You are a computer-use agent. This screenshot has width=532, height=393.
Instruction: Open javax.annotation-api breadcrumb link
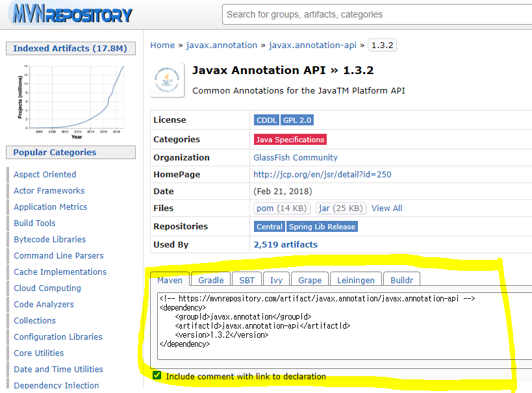click(x=312, y=45)
